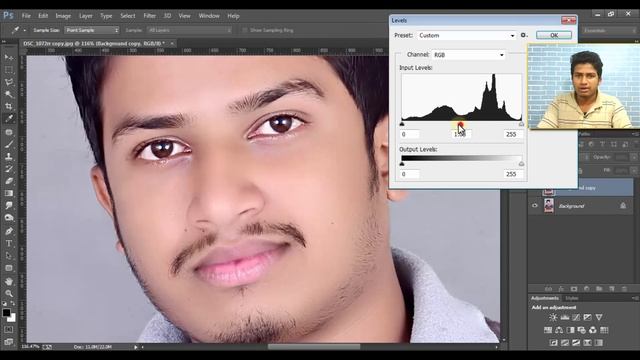This screenshot has height=360, width=640.
Task: Add a Hue/Saturation adjustment
Action: click(x=548, y=330)
